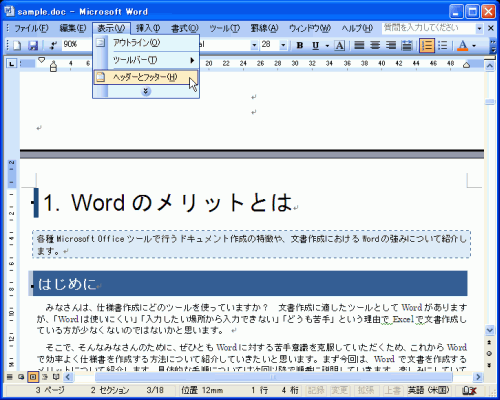The image size is (500, 400).
Task: Click the right indent marker on ruler
Action: click(466, 65)
